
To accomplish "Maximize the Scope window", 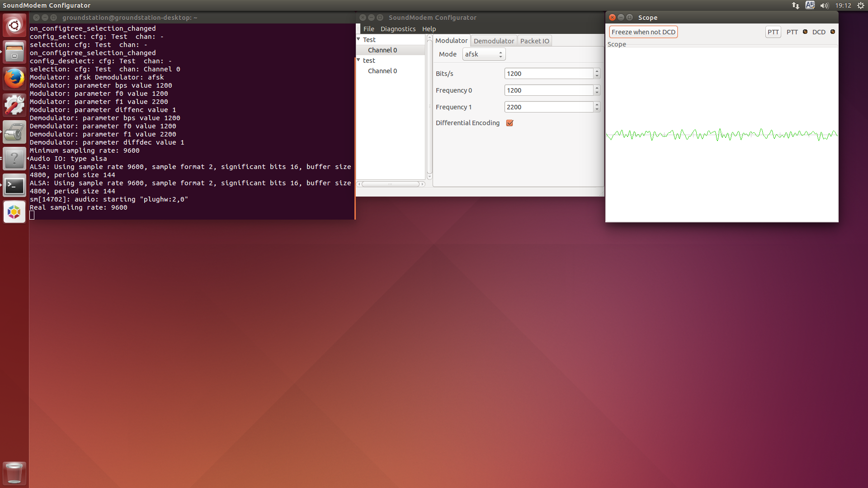I will click(629, 17).
